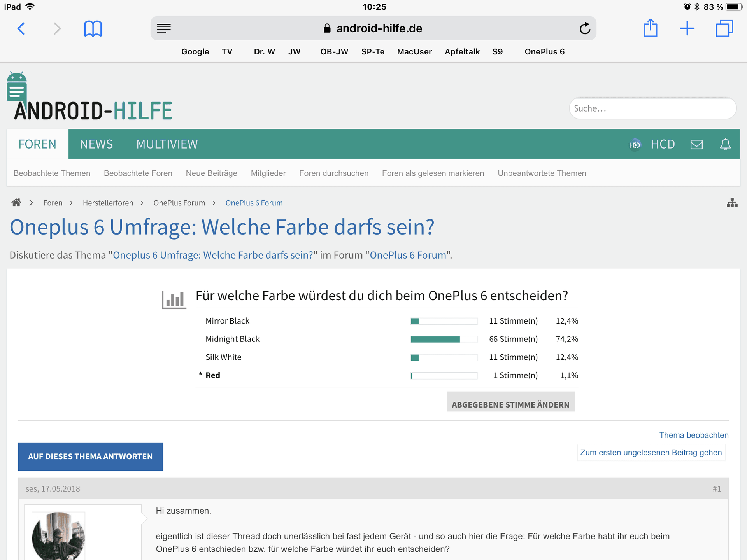The width and height of the screenshot is (747, 560).
Task: Open the S9 bookmark
Action: point(498,52)
